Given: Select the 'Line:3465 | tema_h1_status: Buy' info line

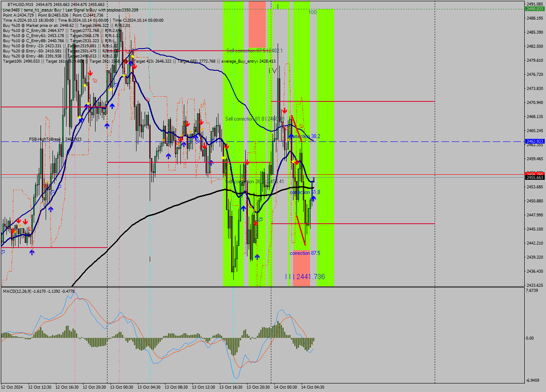Looking at the screenshot, I should click(70, 10).
